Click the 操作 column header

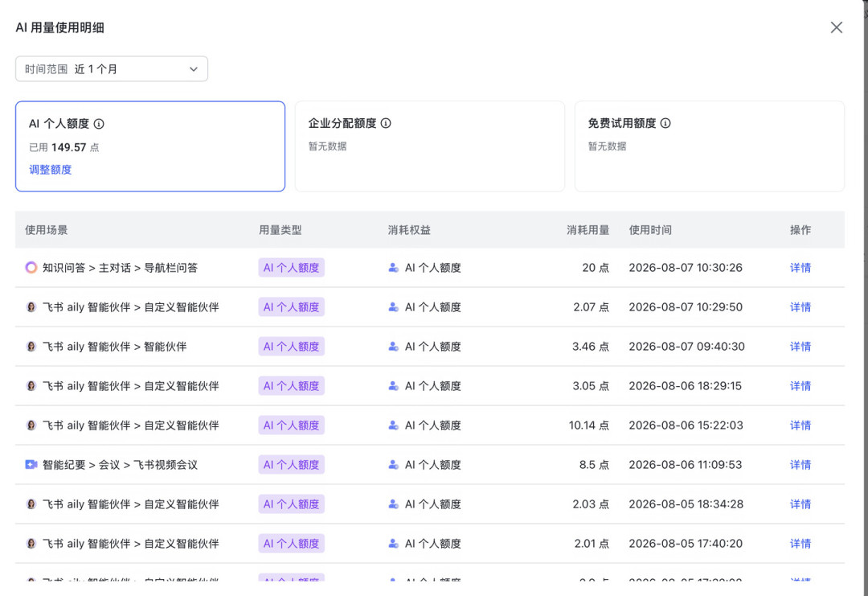(x=800, y=230)
